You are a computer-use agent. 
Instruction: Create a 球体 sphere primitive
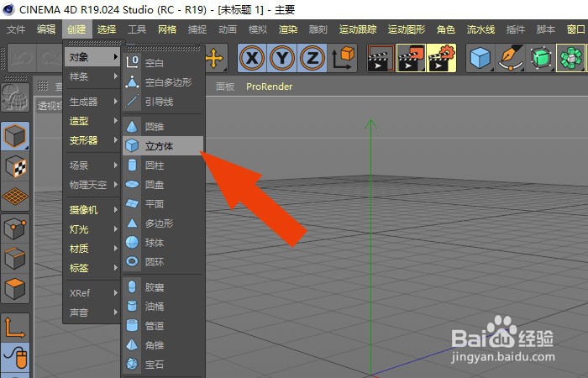click(x=163, y=243)
